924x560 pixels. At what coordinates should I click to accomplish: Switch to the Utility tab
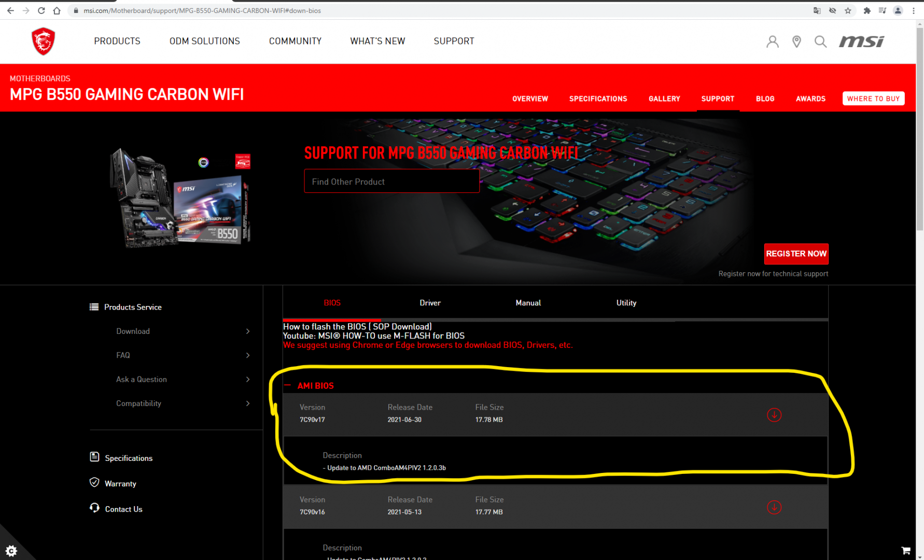(x=626, y=303)
